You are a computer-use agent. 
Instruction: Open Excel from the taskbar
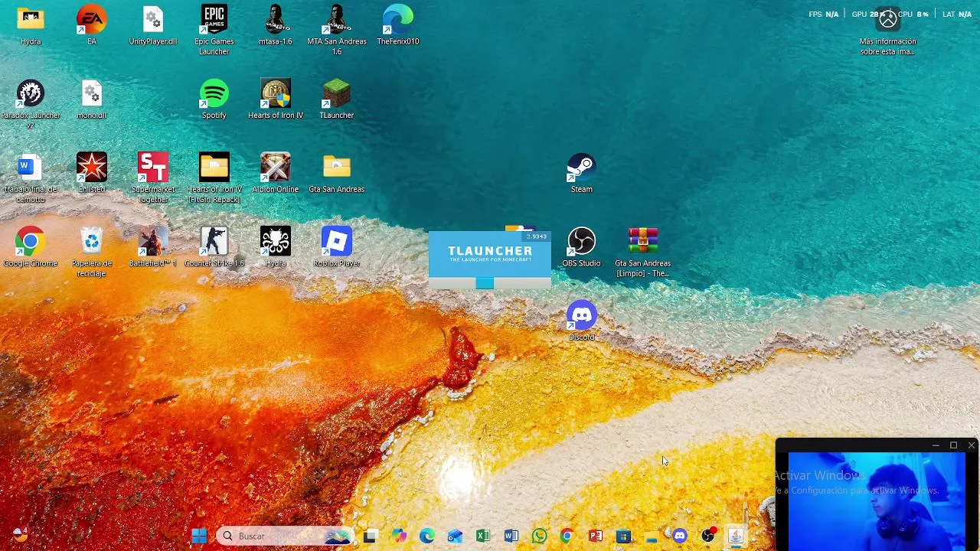(x=483, y=536)
